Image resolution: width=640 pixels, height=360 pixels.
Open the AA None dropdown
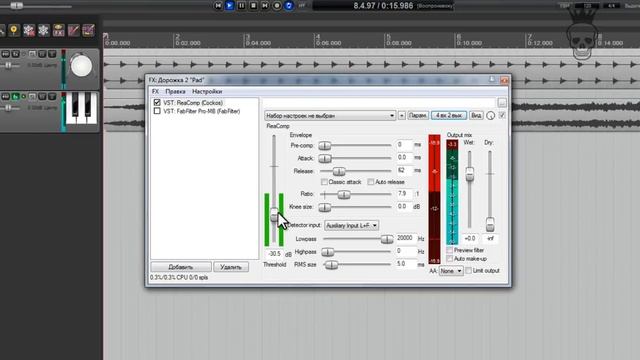[x=451, y=271]
